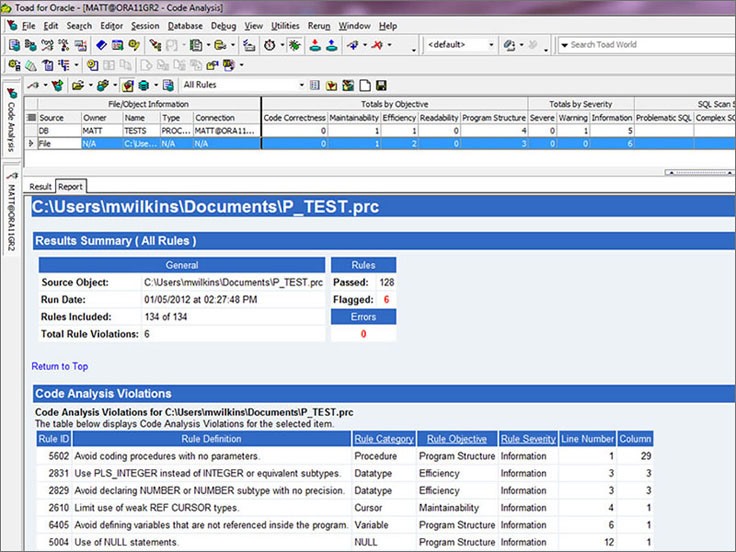This screenshot has width=736, height=552.
Task: Click the toolbar overflow arrow before <default>
Action: 414,49
